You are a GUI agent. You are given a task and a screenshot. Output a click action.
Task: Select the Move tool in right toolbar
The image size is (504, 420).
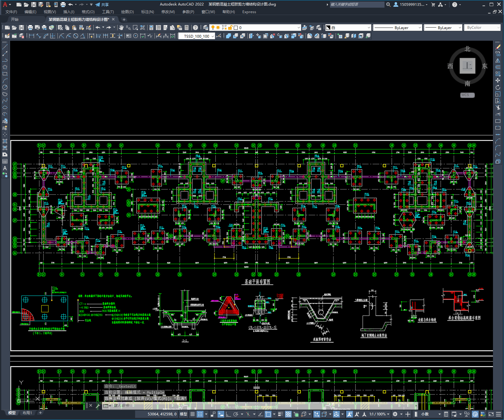[498, 81]
